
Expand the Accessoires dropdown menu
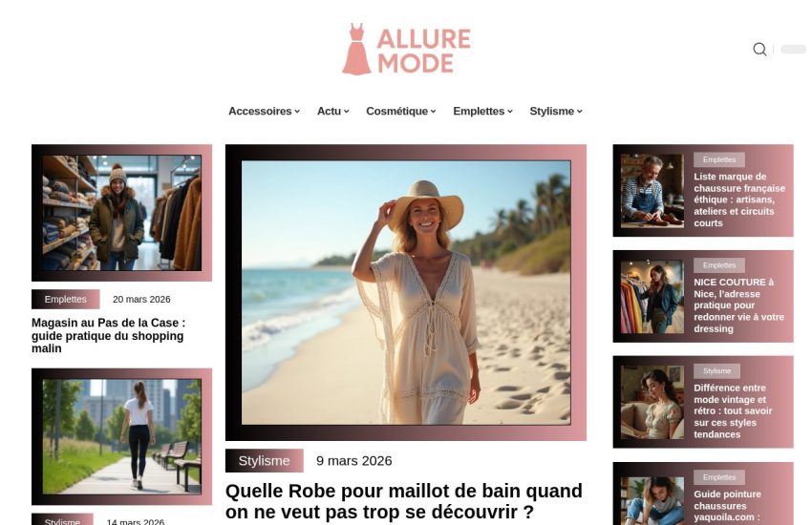264,112
